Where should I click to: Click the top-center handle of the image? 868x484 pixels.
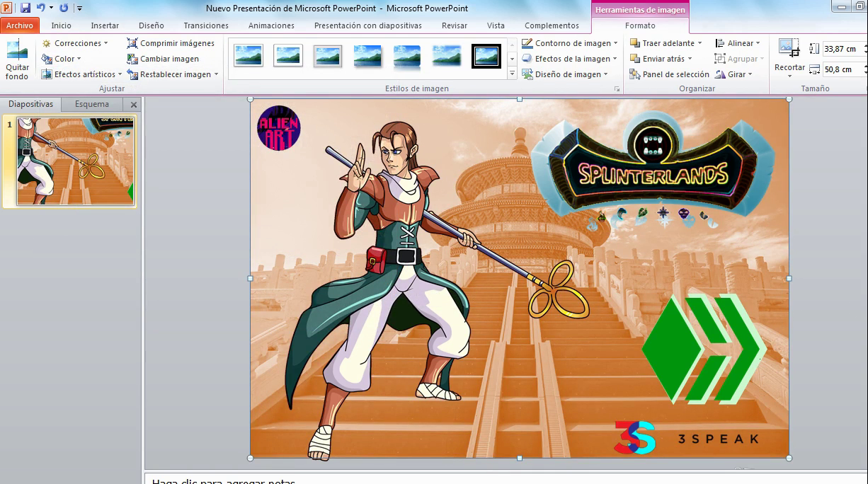tap(520, 99)
